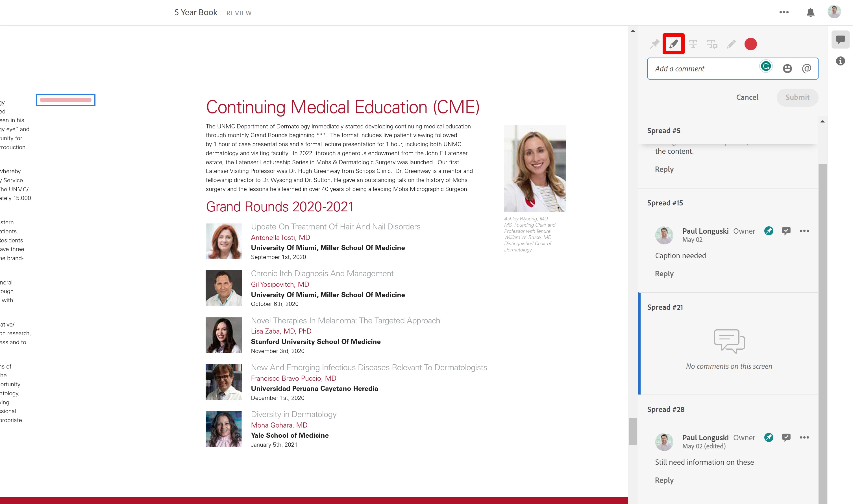Click Reply under 'Caption needed' comment
Screen dimensions: 853x504
(x=664, y=274)
